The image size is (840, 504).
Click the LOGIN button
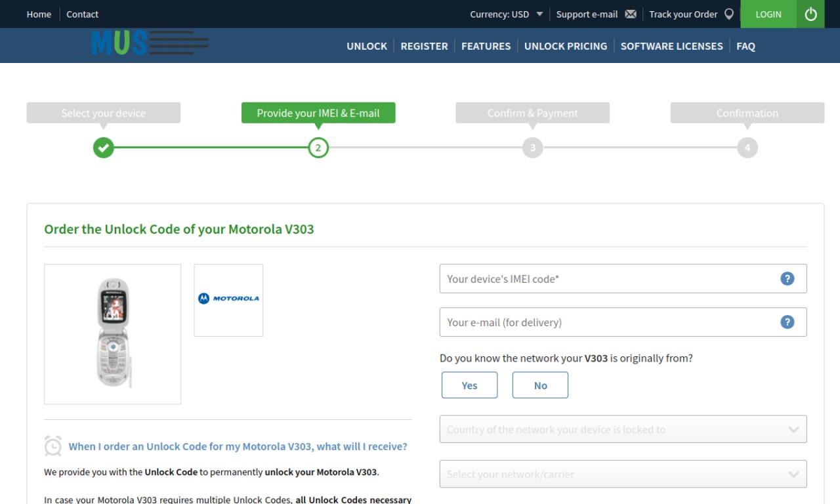768,14
